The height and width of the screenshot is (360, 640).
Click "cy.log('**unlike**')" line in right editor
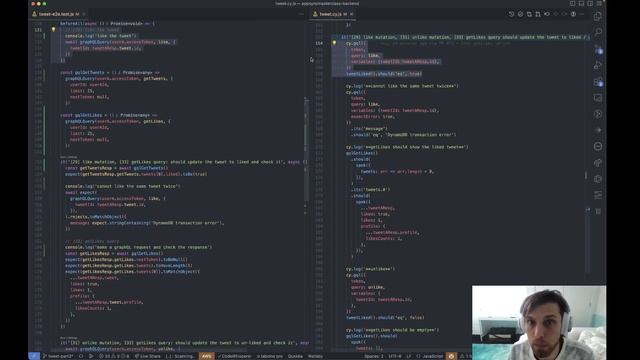370,269
